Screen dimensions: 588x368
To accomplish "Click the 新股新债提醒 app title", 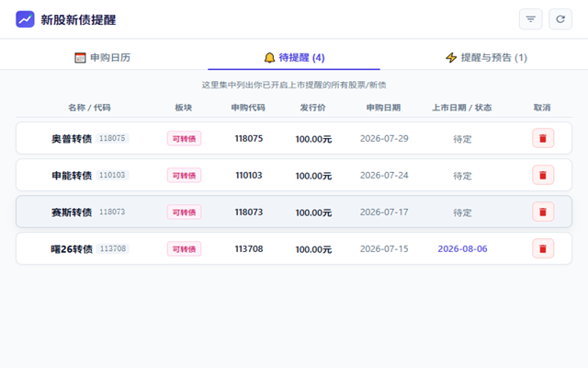I will (78, 19).
